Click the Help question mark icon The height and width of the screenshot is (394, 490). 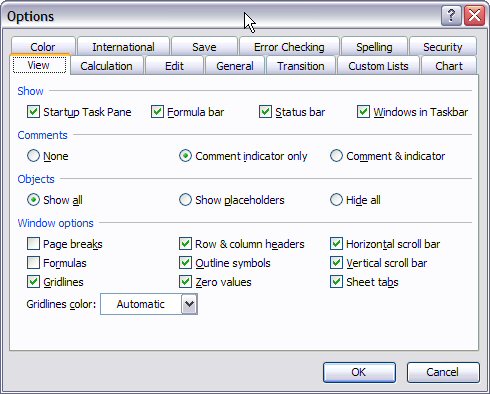(x=451, y=15)
